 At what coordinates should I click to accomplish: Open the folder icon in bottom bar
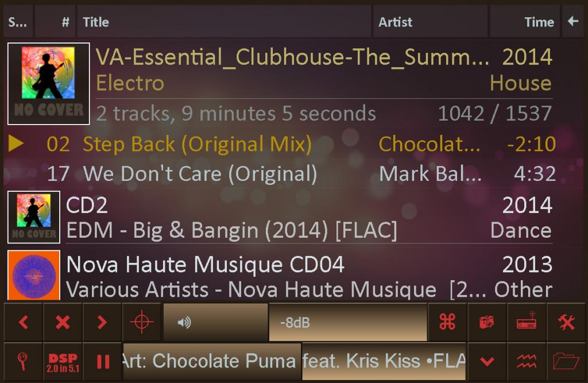[x=566, y=362]
